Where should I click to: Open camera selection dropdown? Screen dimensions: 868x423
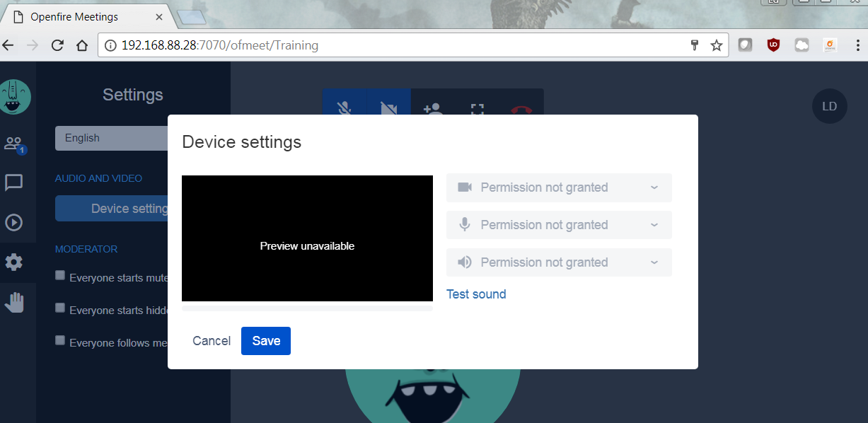tap(559, 187)
